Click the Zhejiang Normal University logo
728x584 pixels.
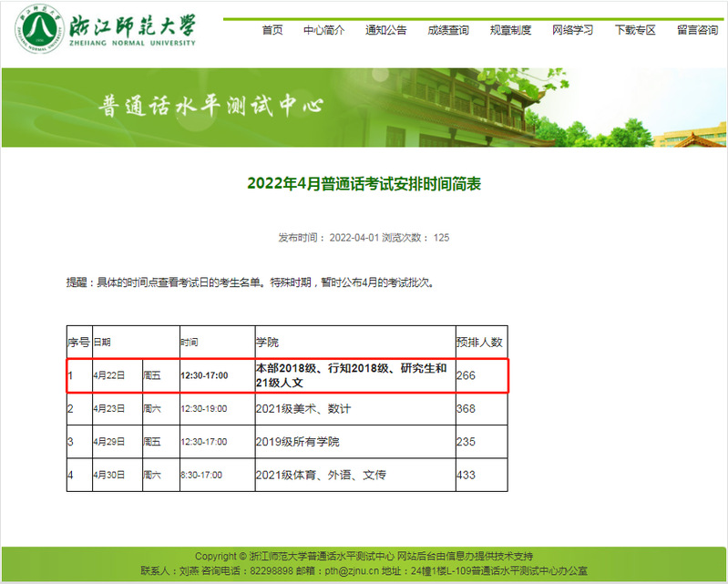(104, 28)
